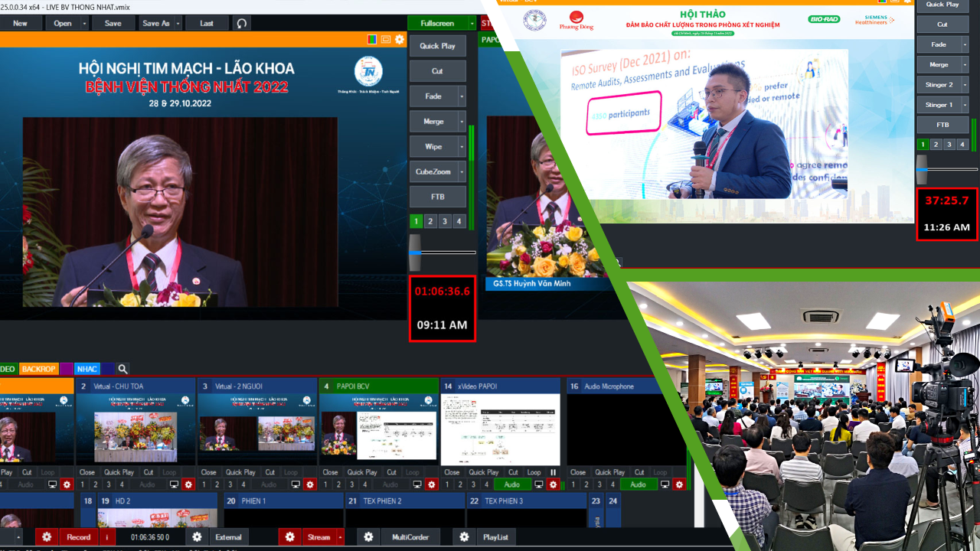Open MultiCorder settings gear icon

pyautogui.click(x=368, y=537)
